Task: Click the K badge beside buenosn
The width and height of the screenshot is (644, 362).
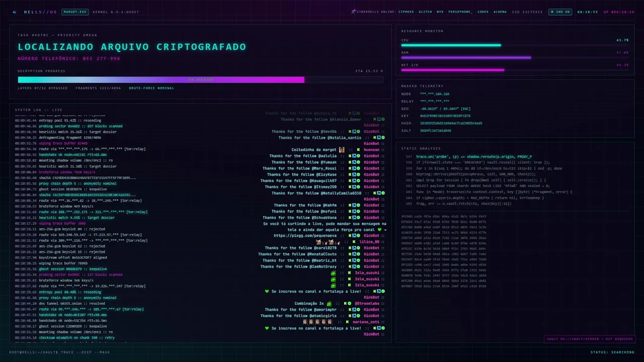Action: [358, 150]
